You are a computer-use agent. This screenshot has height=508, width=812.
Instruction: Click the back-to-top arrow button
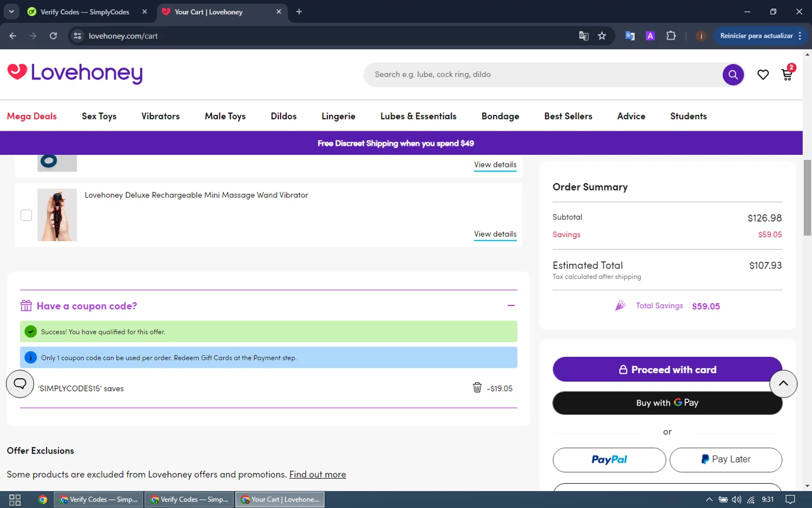click(783, 383)
